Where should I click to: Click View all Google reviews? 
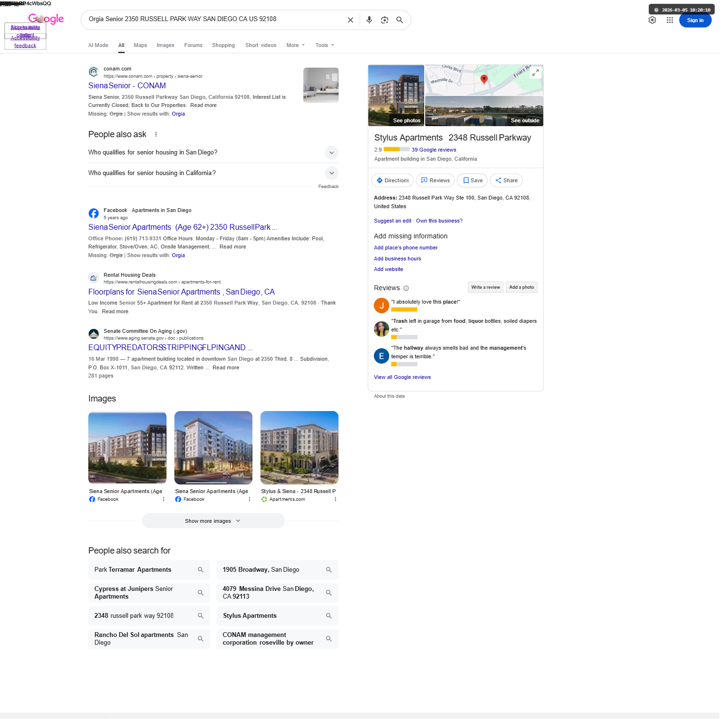click(402, 377)
